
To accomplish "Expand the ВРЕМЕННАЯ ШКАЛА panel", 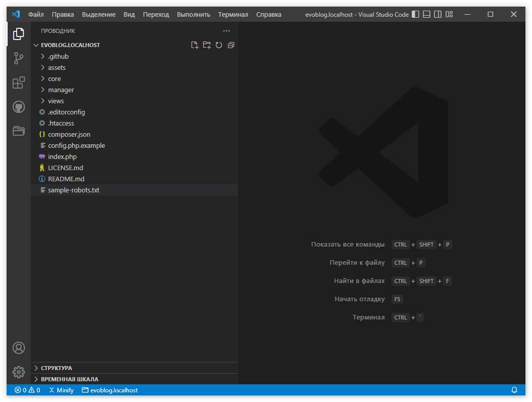I will click(66, 379).
